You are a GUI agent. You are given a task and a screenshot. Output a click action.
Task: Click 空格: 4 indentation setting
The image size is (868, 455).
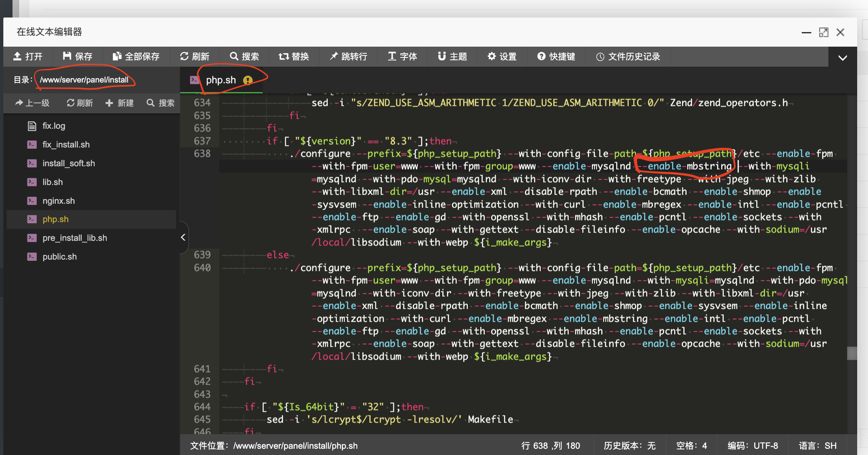[691, 446]
